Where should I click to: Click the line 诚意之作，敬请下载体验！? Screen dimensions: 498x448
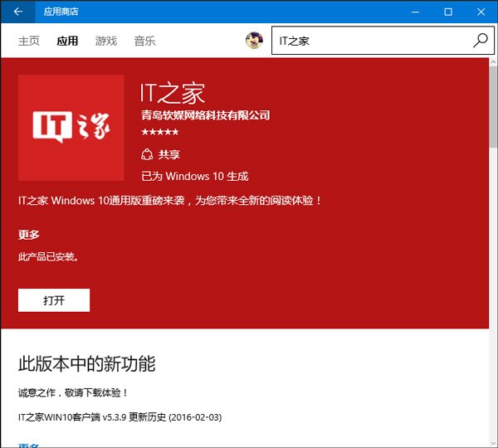[x=73, y=393]
